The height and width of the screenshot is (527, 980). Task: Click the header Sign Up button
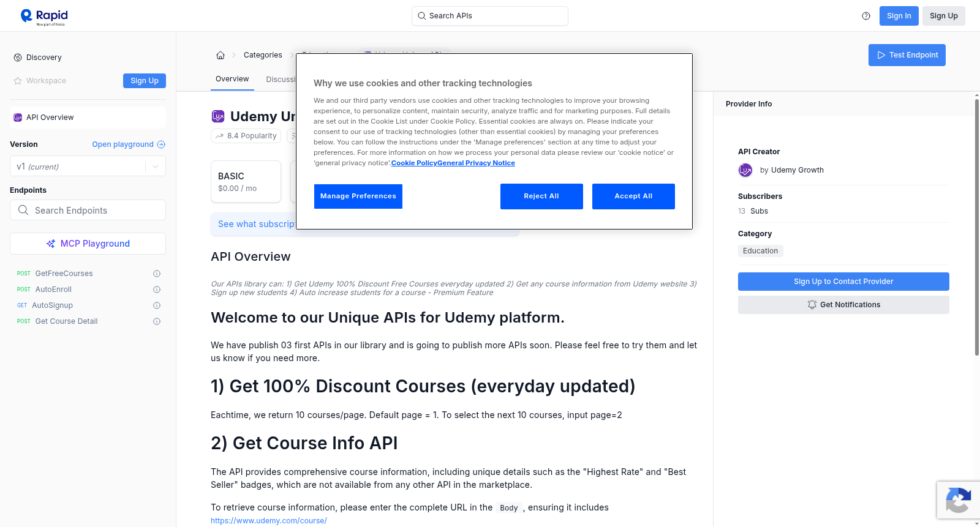pos(943,16)
